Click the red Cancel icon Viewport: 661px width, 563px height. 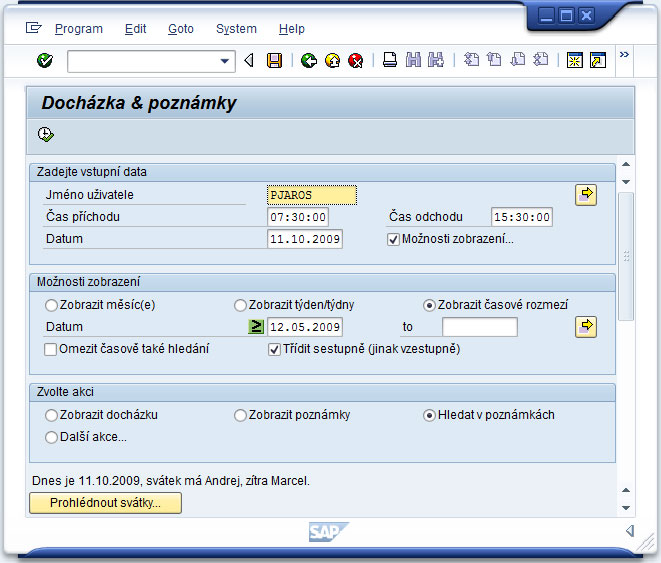(355, 61)
